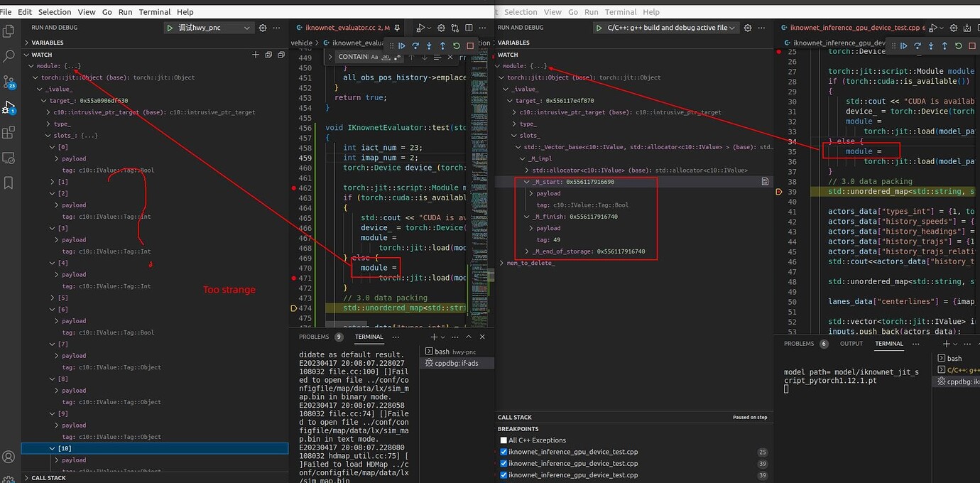Viewport: 980px width, 483px height.
Task: Click the red Stop debugging button in left window
Action: click(x=470, y=46)
